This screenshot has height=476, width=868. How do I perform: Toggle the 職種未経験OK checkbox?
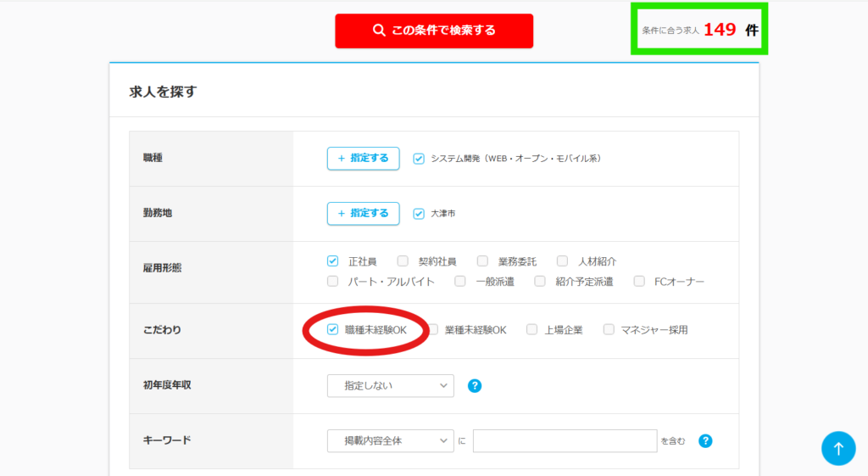pyautogui.click(x=333, y=330)
